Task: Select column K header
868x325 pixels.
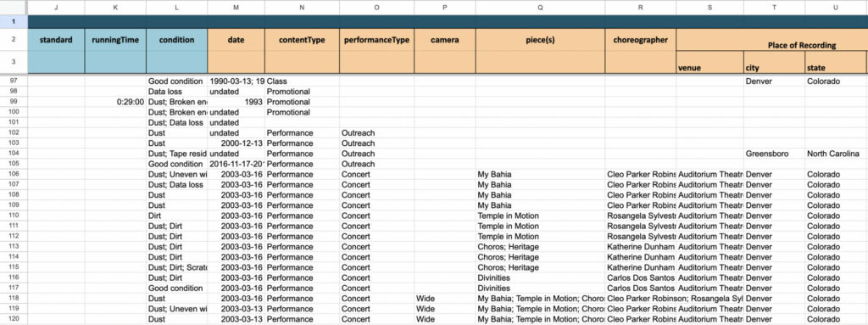Action: tap(115, 7)
